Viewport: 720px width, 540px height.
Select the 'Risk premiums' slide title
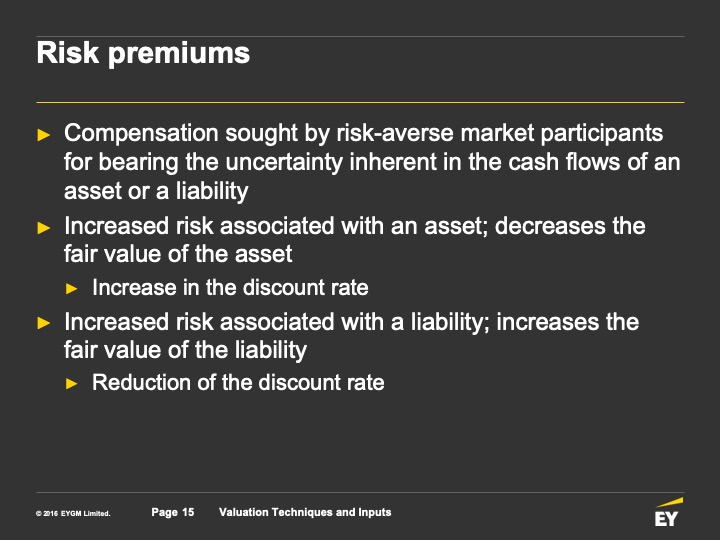click(x=143, y=53)
